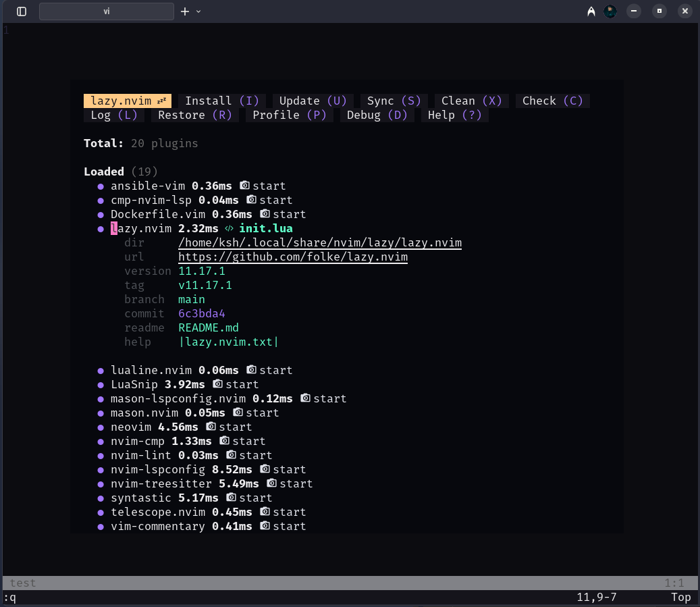
Task: Open Debug (D) view
Action: (377, 115)
